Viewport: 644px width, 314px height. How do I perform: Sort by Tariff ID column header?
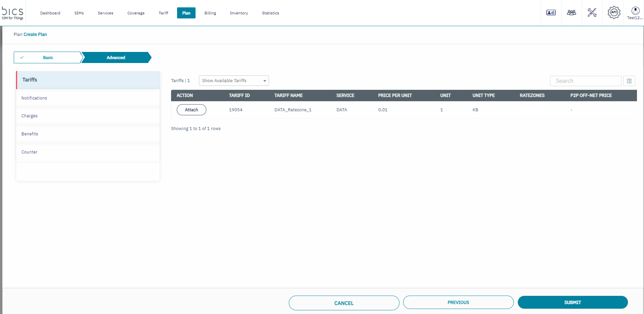tap(239, 96)
